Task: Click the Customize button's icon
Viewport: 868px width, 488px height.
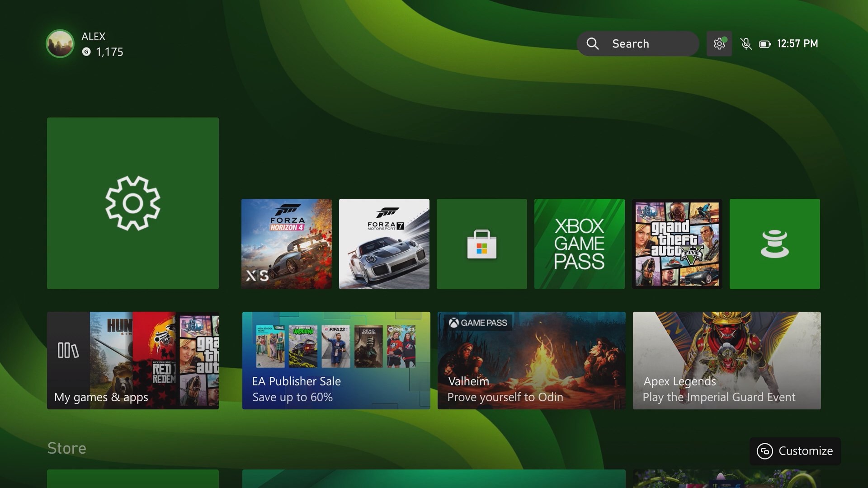Action: [x=765, y=451]
